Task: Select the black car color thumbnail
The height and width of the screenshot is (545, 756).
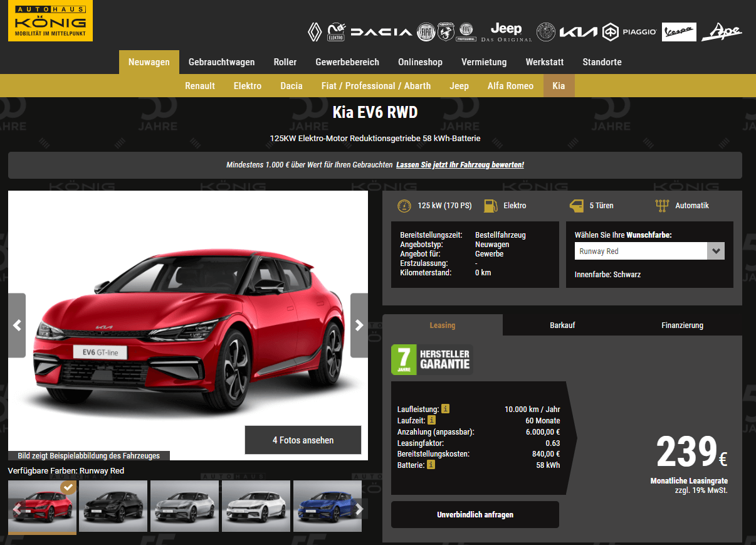Action: click(x=113, y=507)
